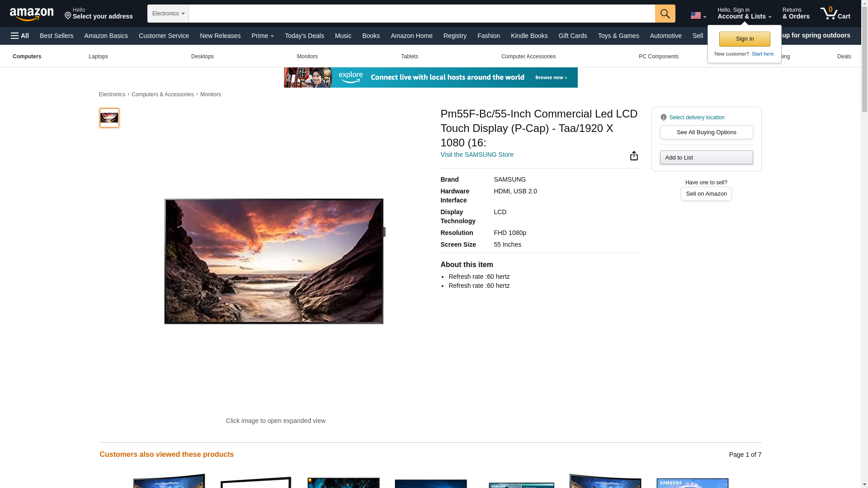Screen dimensions: 868x488
Task: Click See All Buying Options button
Action: click(x=706, y=132)
